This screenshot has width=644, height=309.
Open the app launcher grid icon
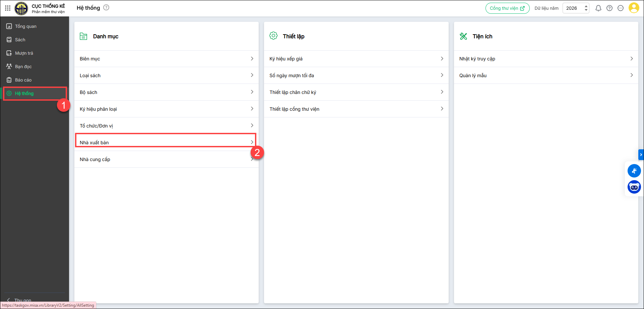[x=8, y=8]
